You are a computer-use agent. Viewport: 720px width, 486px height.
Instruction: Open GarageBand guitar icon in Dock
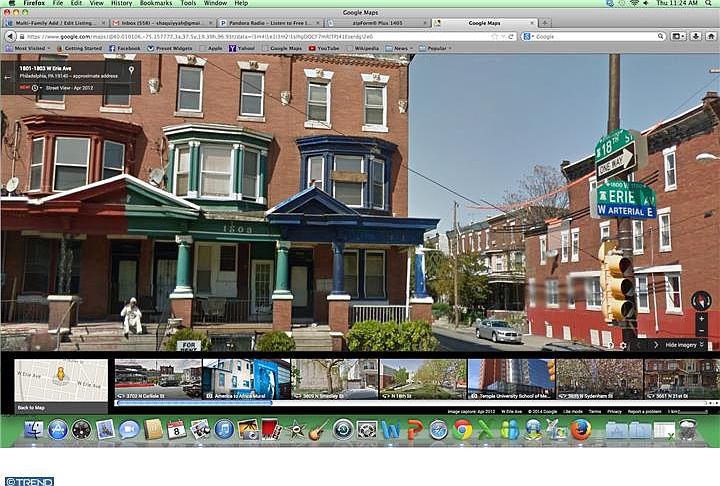tap(319, 430)
